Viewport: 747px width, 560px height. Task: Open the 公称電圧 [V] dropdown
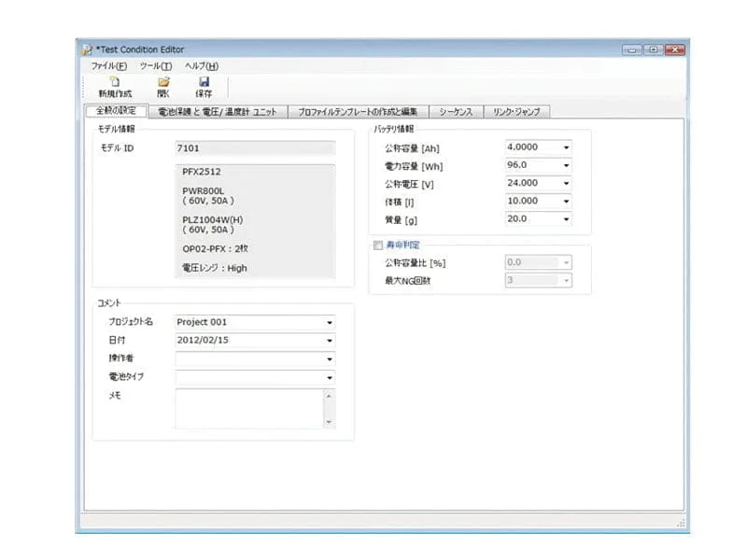(x=564, y=183)
